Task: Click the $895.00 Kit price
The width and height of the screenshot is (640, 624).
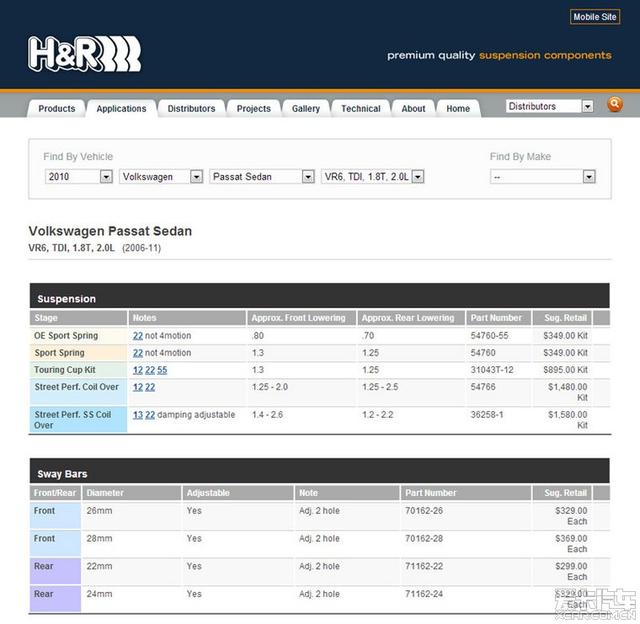Action: pyautogui.click(x=565, y=370)
